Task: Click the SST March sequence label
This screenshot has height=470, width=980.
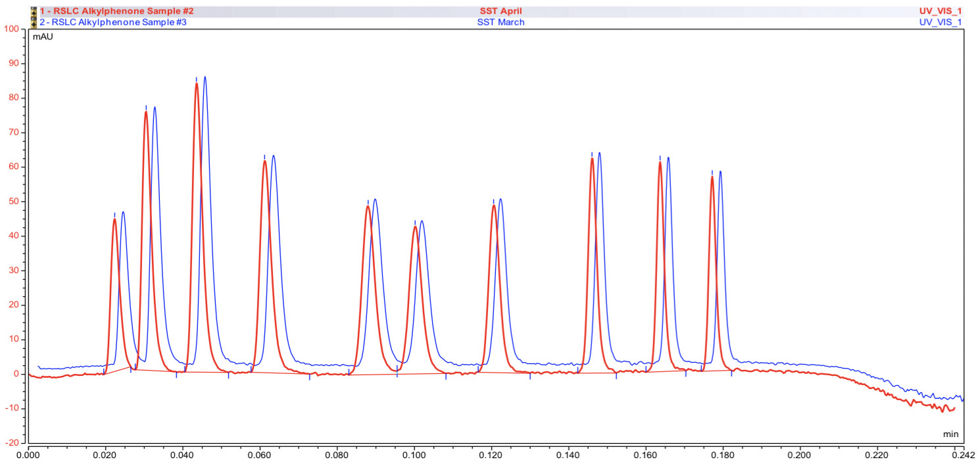Action: [x=501, y=22]
